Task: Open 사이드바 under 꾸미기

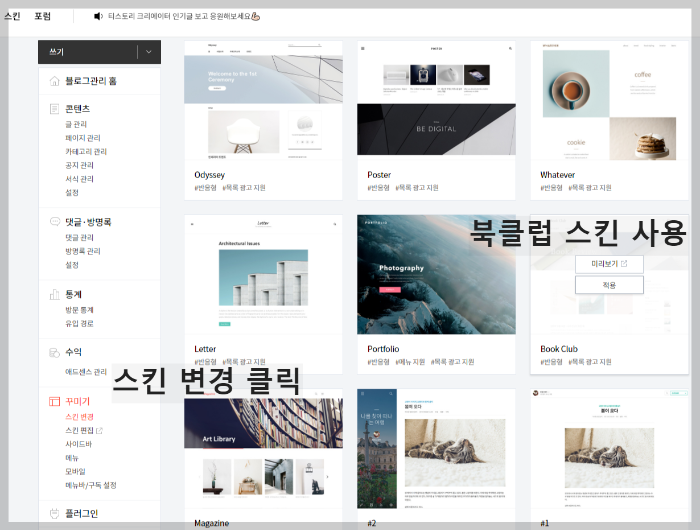Action: coord(79,444)
